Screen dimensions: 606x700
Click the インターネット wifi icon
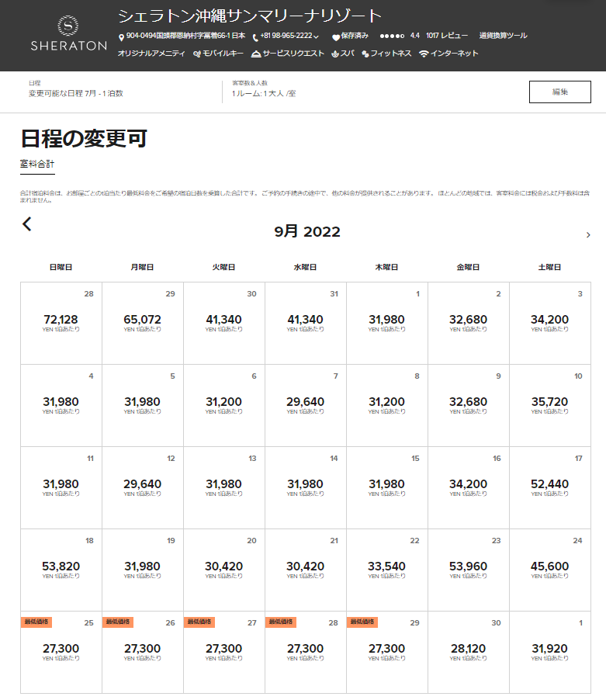[424, 54]
